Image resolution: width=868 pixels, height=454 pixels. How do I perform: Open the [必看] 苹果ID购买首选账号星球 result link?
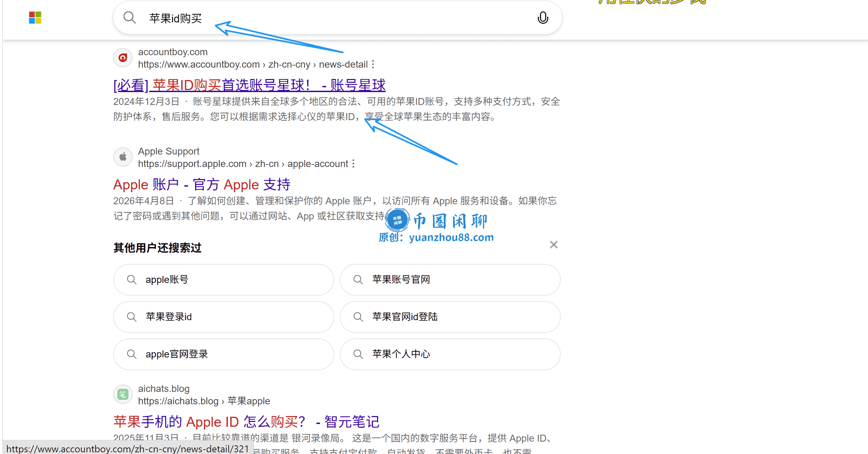coord(249,85)
